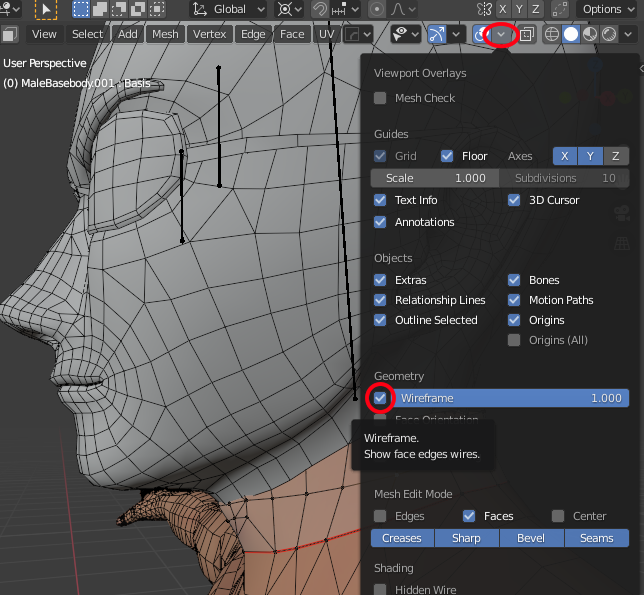Disable the 3D Cursor overlay

514,200
